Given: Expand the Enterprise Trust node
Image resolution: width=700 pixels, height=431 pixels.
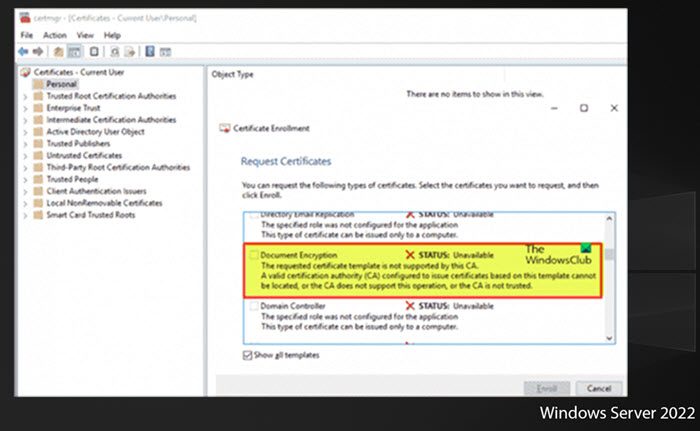Looking at the screenshot, I should pyautogui.click(x=25, y=109).
